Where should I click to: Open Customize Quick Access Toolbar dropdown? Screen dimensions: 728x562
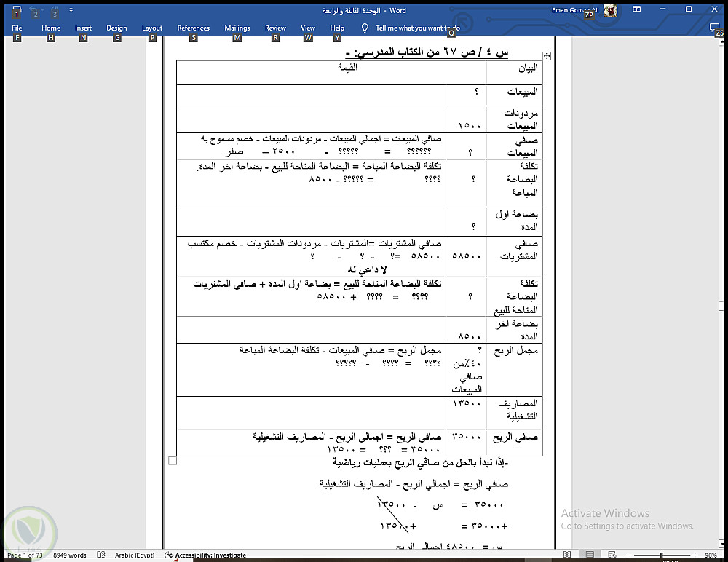point(71,9)
